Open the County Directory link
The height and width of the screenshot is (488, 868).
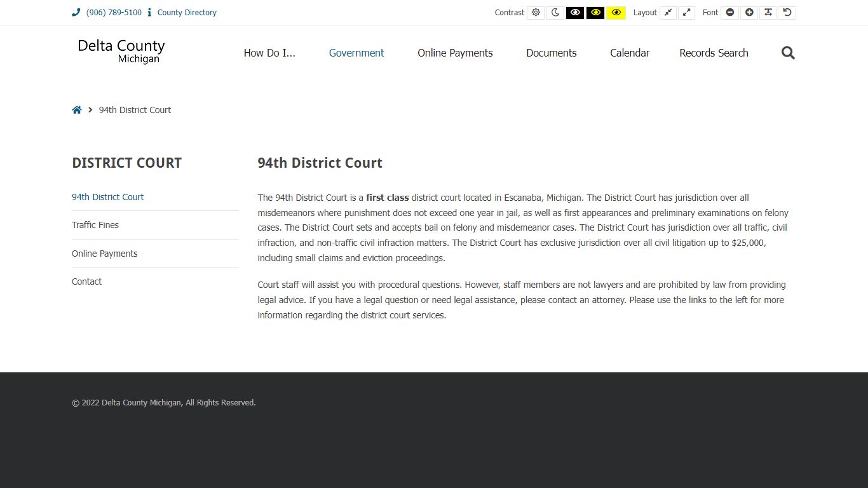(186, 12)
